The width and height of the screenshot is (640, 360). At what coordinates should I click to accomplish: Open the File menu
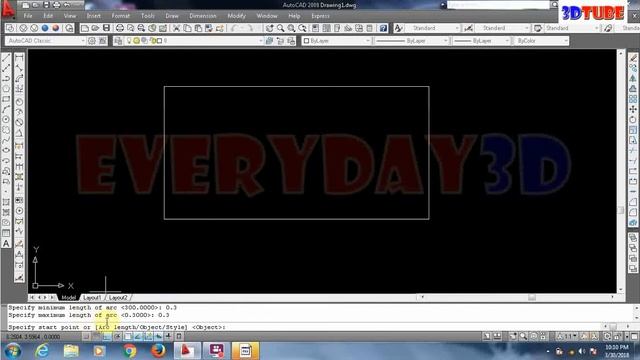(28, 16)
